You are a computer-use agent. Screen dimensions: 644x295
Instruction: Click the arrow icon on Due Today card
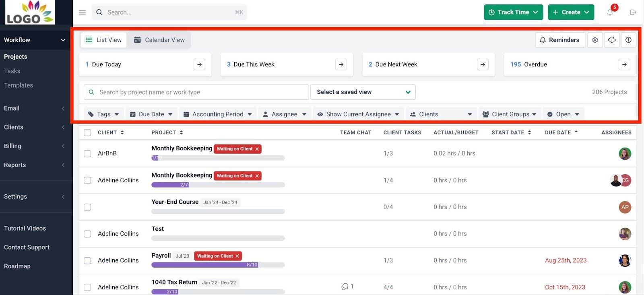(x=199, y=64)
